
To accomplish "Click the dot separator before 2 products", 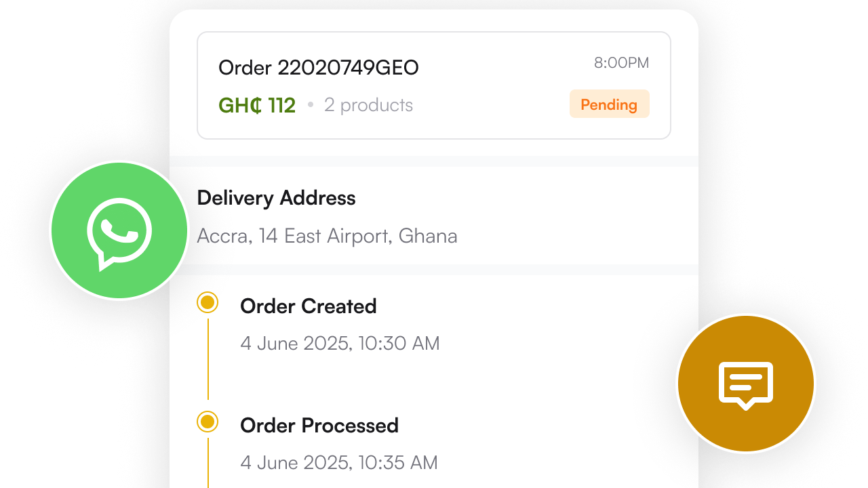I will pos(311,106).
